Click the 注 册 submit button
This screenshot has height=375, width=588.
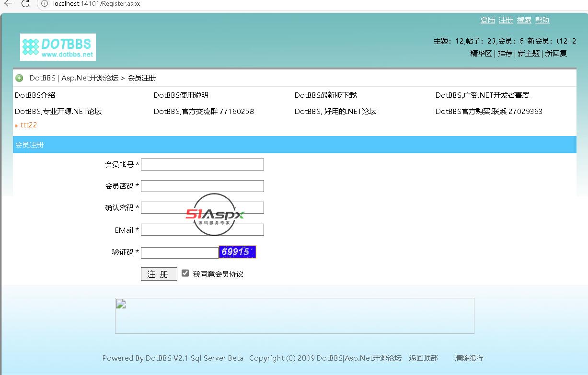coord(159,274)
